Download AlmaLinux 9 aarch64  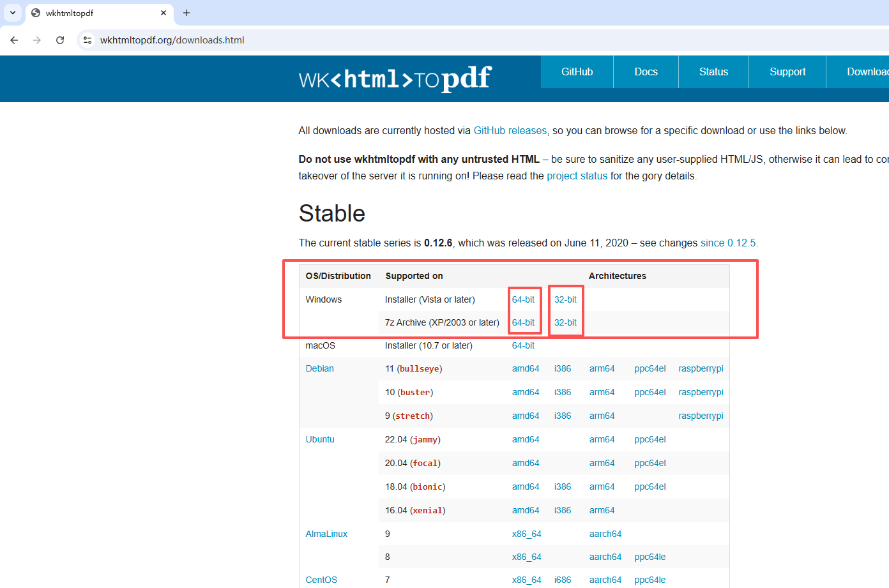coord(605,534)
